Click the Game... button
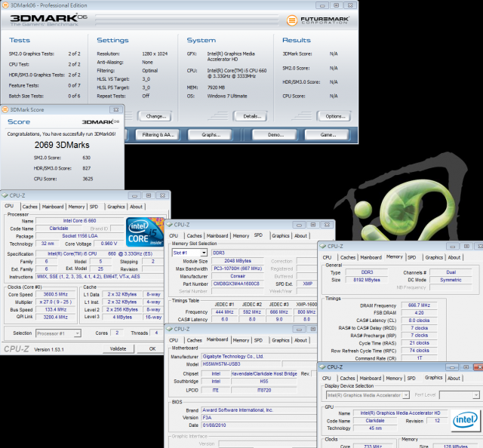 point(328,135)
